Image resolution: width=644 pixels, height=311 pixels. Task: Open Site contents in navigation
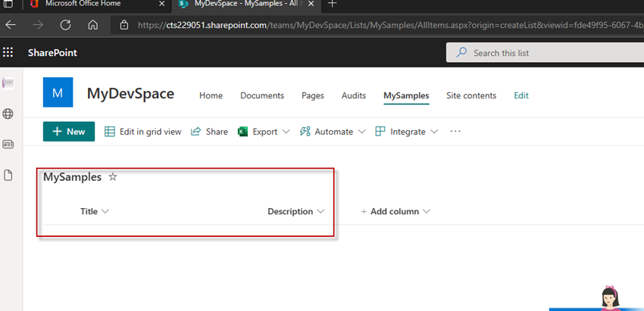point(471,95)
